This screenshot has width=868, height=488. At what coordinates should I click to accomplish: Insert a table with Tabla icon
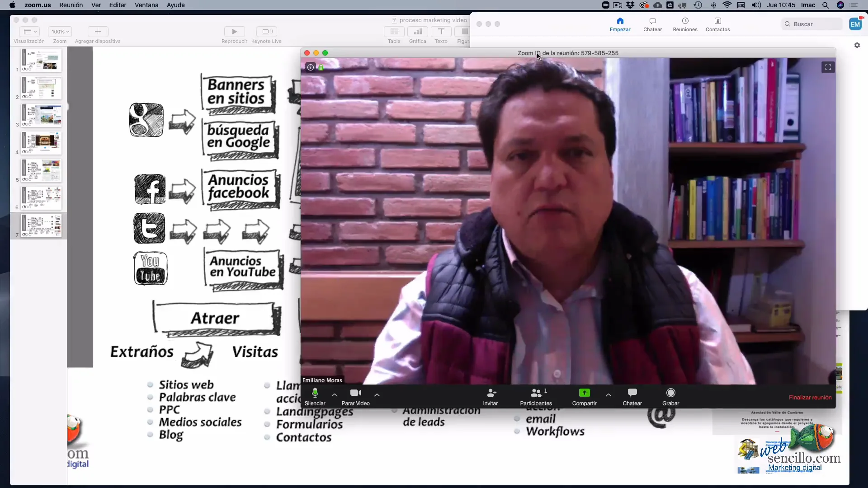pos(394,32)
